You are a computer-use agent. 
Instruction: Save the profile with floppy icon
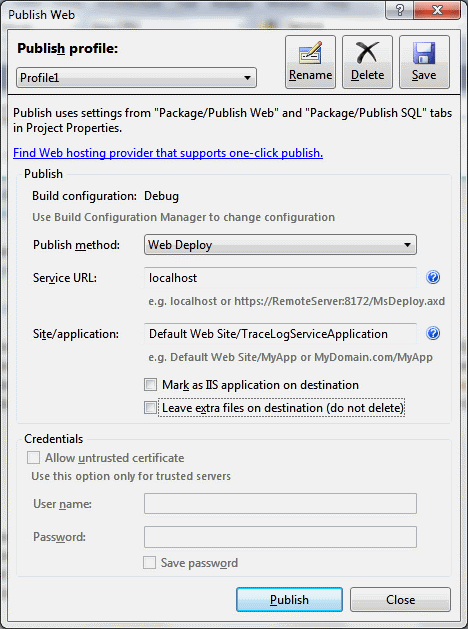pos(424,62)
